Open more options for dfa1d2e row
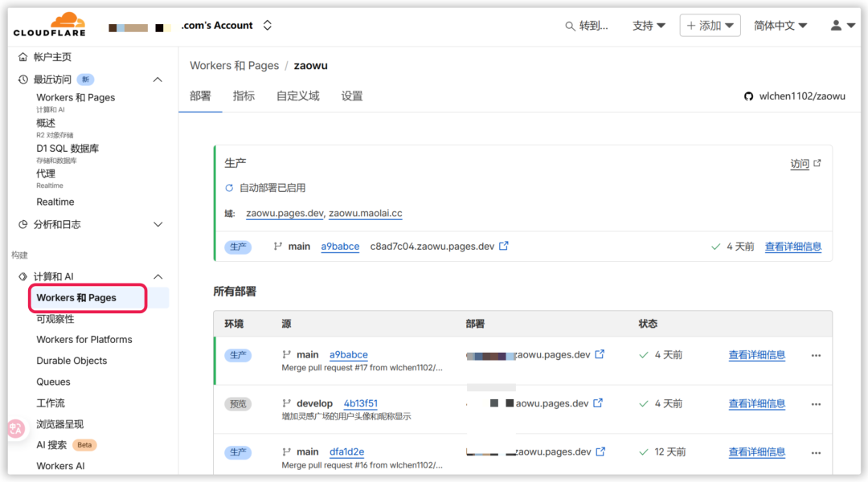Image resolution: width=868 pixels, height=482 pixels. click(816, 452)
